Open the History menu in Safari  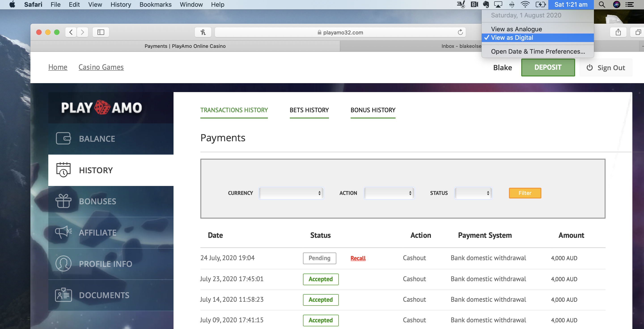[x=121, y=4]
